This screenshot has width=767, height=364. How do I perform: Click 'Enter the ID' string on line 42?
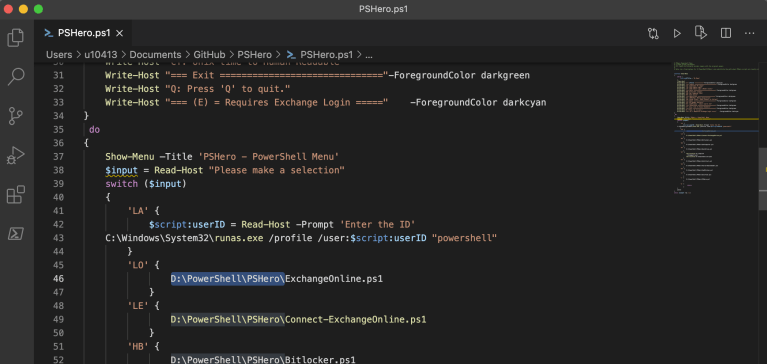coord(377,225)
